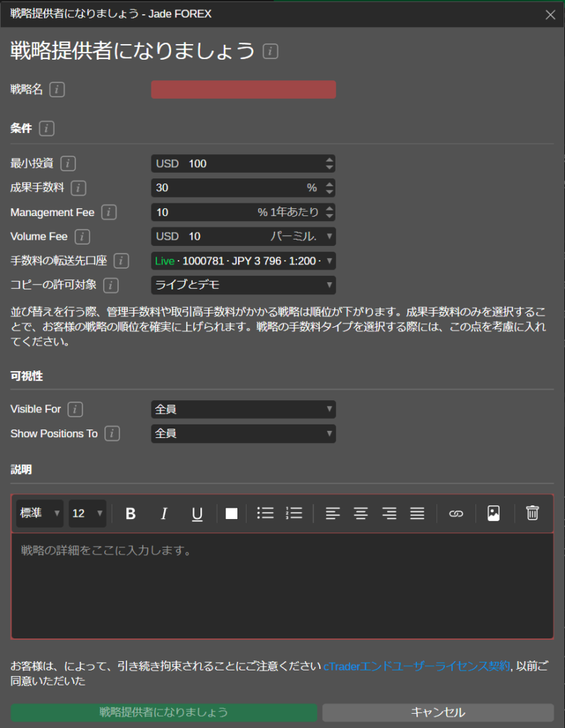Clear description with the trash icon
Image resolution: width=565 pixels, height=728 pixels.
click(x=532, y=513)
